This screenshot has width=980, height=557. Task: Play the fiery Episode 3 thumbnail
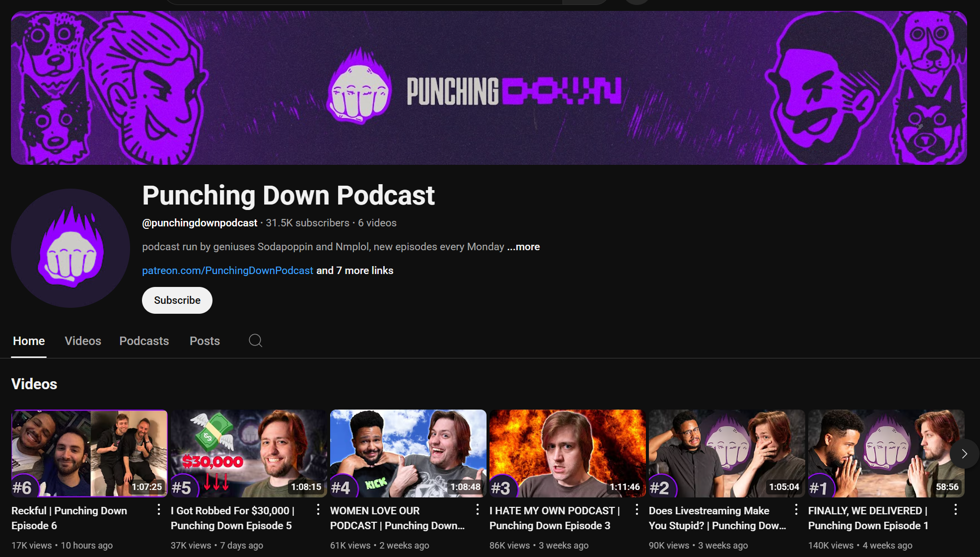(x=567, y=453)
